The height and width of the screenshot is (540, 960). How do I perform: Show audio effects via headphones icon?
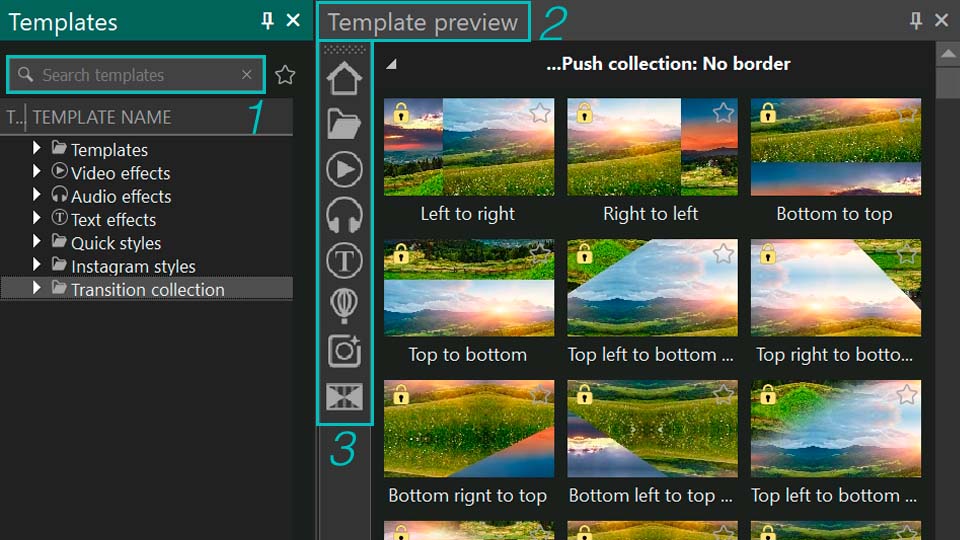[344, 215]
